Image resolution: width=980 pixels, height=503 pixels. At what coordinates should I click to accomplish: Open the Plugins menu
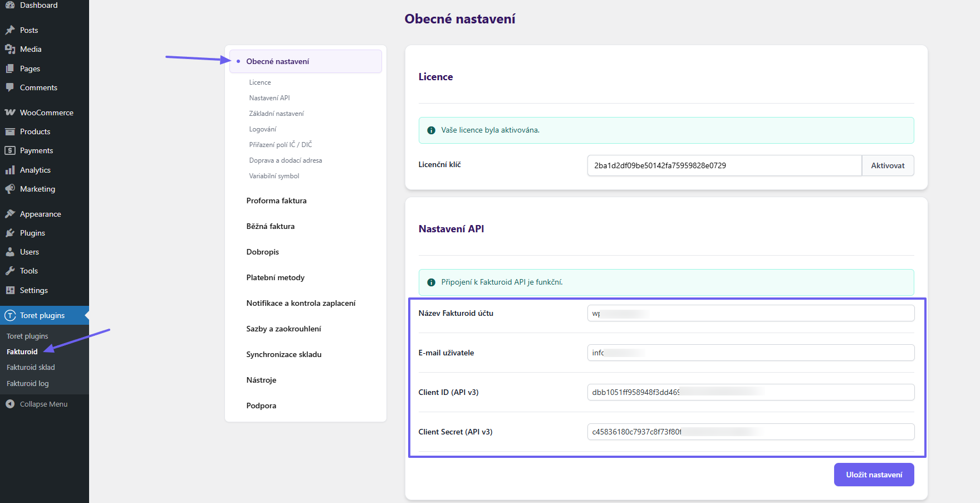click(45, 233)
